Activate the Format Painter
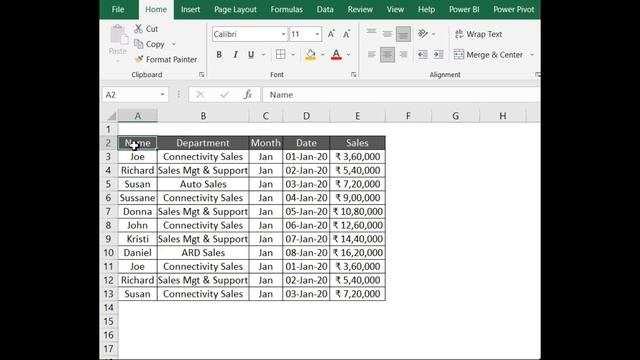The image size is (640, 360). click(x=165, y=59)
